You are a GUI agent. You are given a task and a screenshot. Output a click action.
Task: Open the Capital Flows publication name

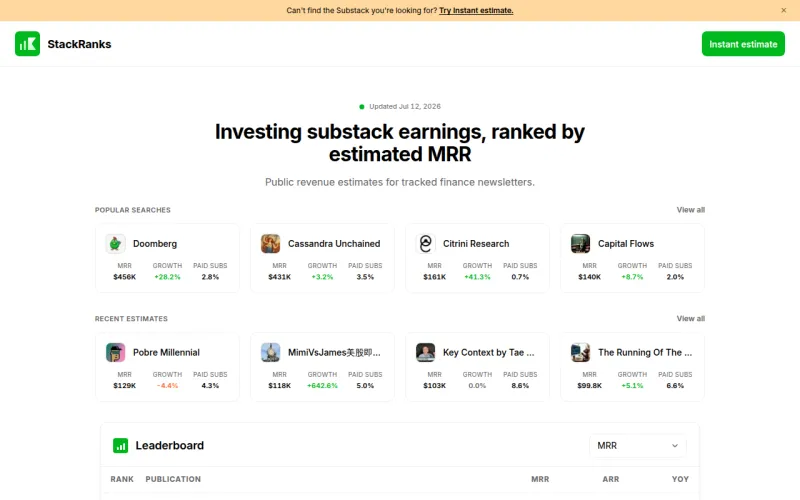tap(626, 243)
